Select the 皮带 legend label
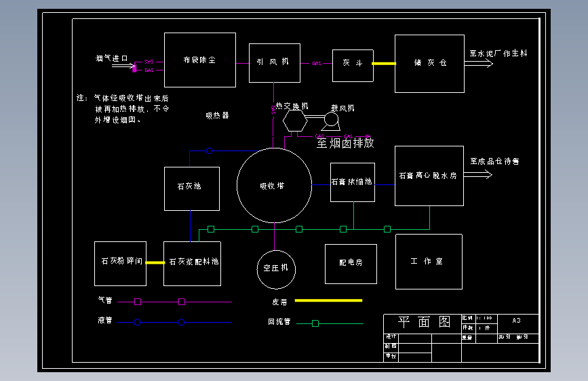Screen dimensions: 588x381 tap(279, 302)
